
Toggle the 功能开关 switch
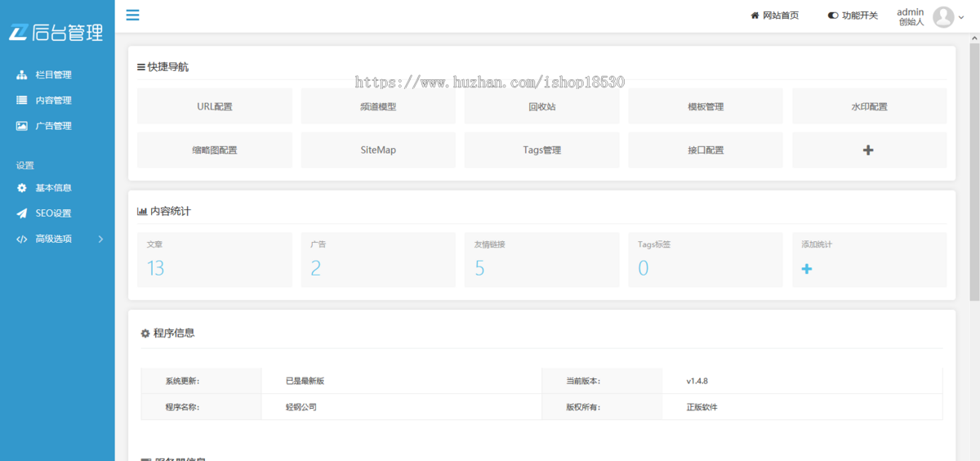click(833, 16)
